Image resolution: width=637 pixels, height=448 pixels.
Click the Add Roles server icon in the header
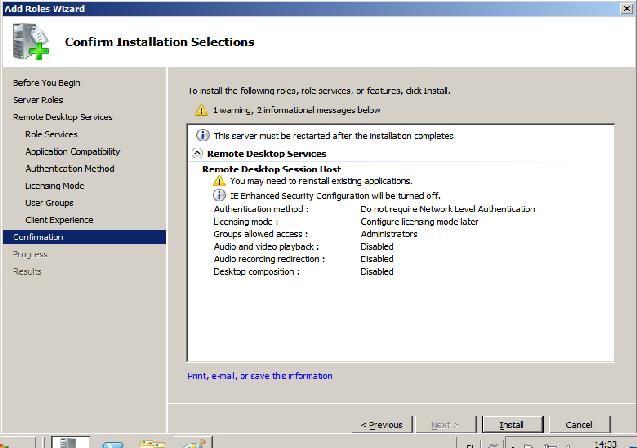[30, 41]
